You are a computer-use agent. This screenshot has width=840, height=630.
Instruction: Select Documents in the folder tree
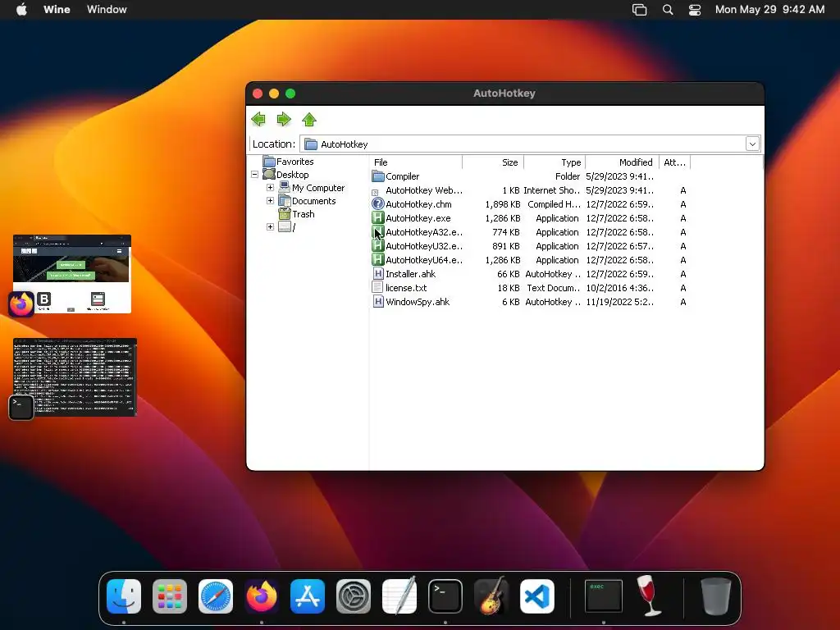click(314, 201)
